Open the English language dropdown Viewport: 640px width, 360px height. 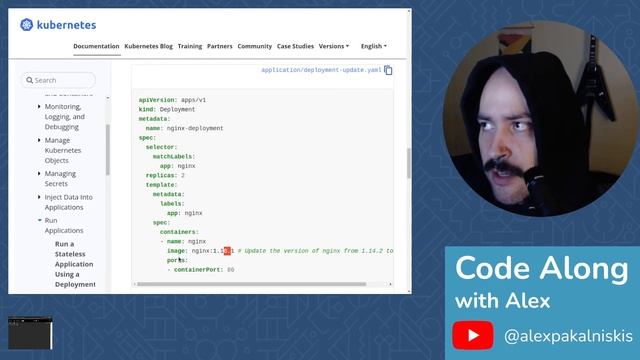[x=373, y=46]
